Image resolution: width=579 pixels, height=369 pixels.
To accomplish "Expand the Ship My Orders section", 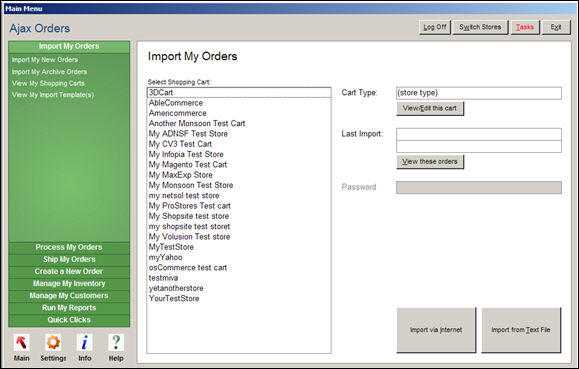I will (x=69, y=259).
